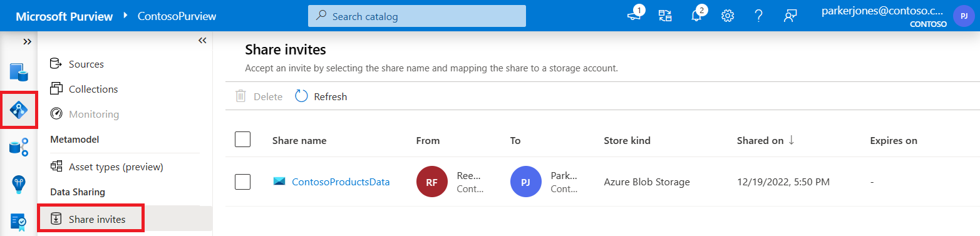Click the Asset types hierarchy icon
The height and width of the screenshot is (236, 980).
[x=56, y=167]
